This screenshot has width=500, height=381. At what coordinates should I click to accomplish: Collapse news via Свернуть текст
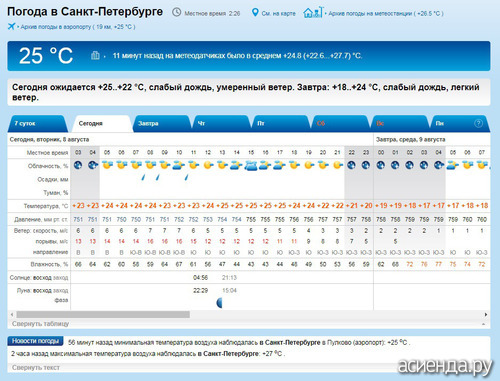36,368
